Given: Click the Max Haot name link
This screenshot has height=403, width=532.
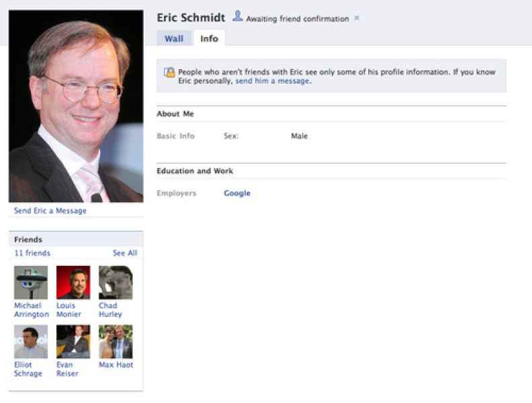Looking at the screenshot, I should [116, 365].
